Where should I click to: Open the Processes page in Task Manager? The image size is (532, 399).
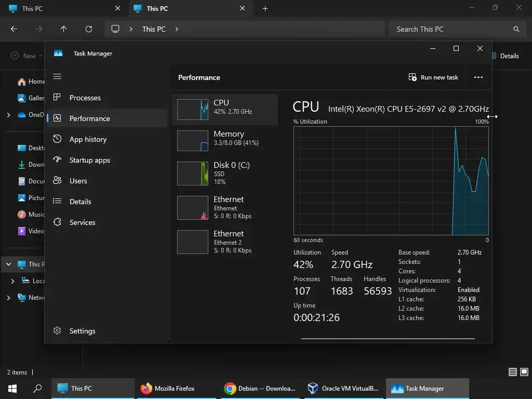tap(107, 98)
